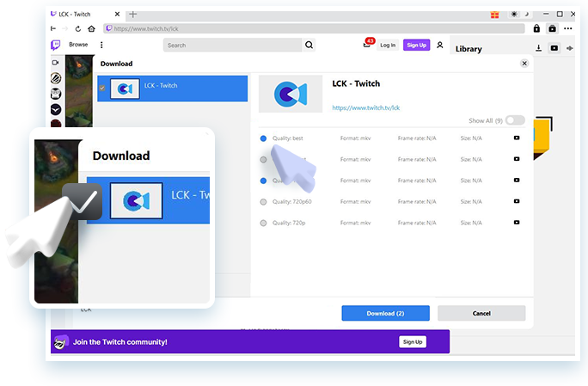The image size is (588, 386).
Task: Open the https://www.twitch.tv/lck link in dialog
Action: pos(366,107)
